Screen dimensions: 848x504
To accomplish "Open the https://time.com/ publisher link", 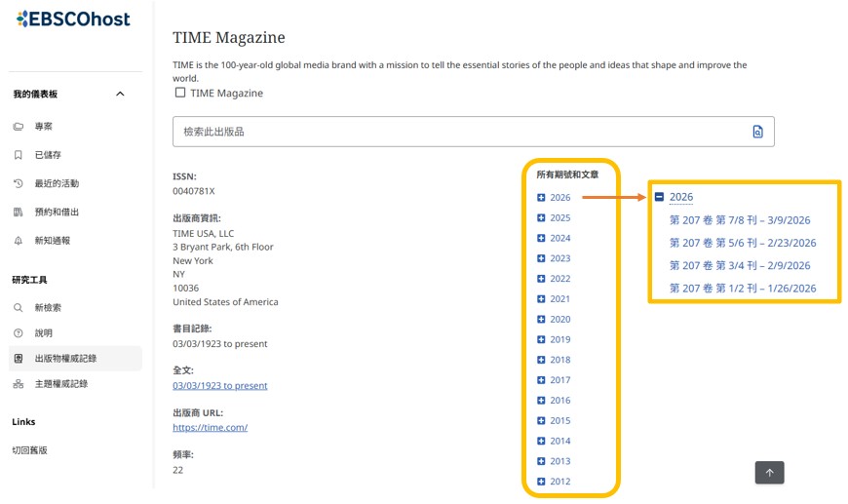I will (x=210, y=427).
